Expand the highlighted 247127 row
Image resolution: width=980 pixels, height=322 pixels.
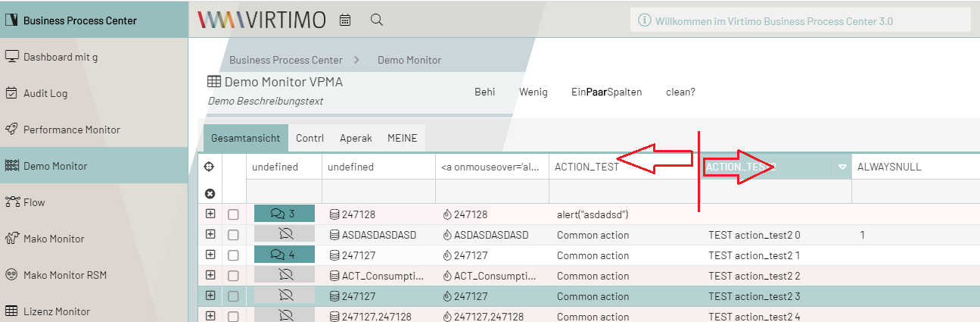(x=210, y=296)
